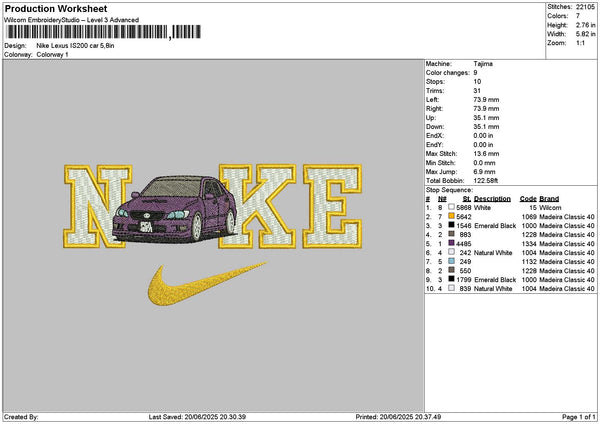600x424 pixels.
Task: Click the white color swatch in stop 1
Action: click(x=452, y=207)
